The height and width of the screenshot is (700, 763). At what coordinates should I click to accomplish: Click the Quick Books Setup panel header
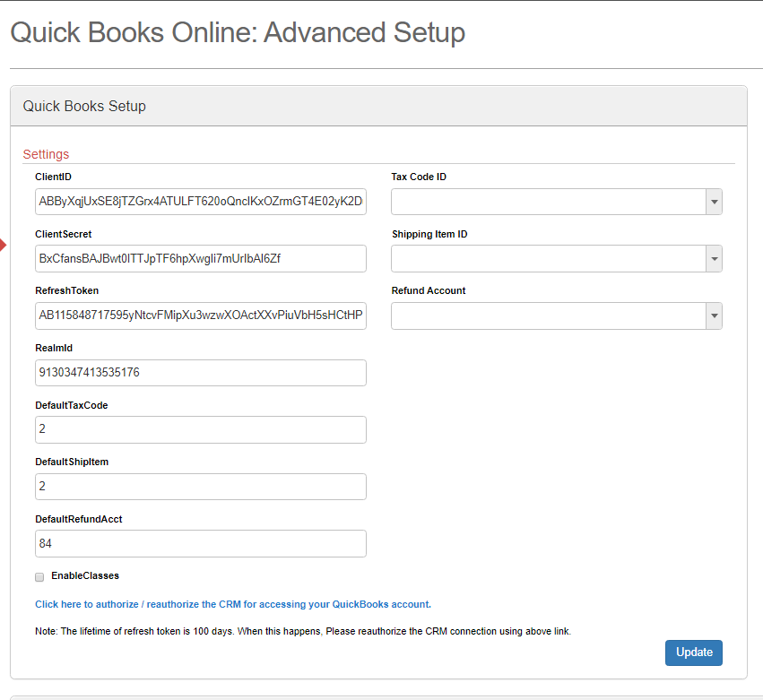(x=84, y=106)
